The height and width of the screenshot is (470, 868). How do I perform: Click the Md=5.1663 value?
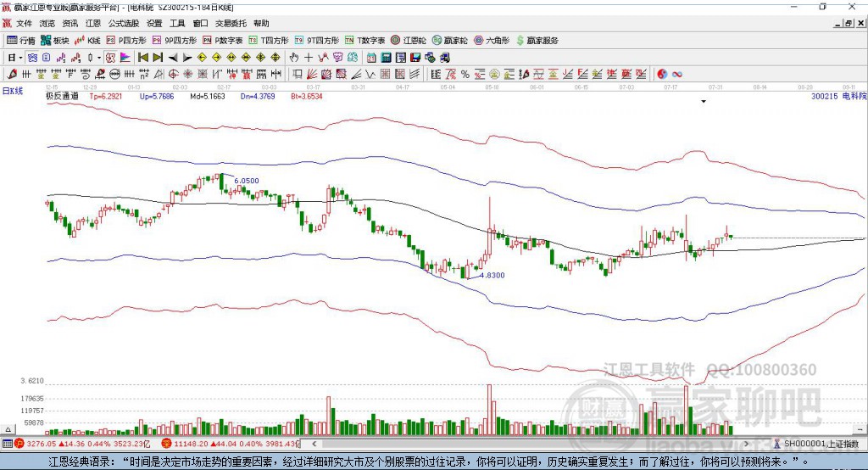(208, 96)
